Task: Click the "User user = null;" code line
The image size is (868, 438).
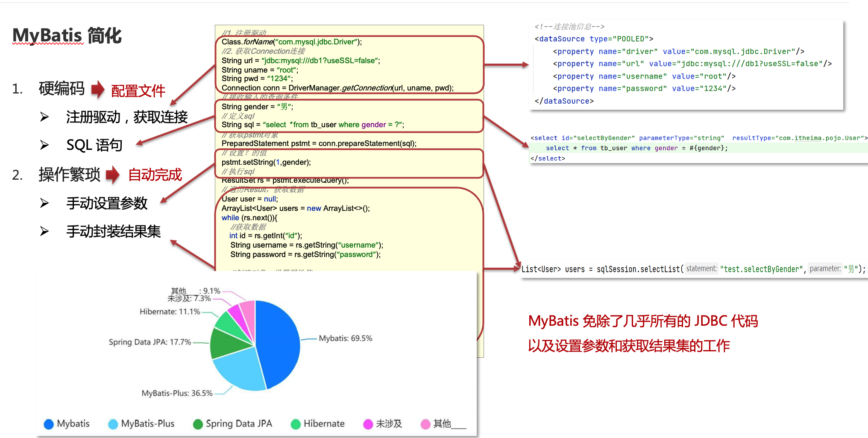Action: click(x=249, y=199)
